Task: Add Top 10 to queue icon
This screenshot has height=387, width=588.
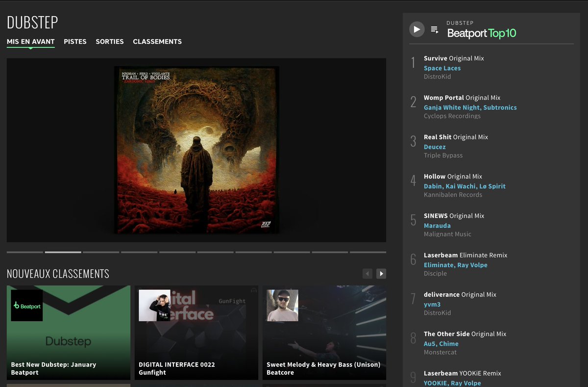Action: coord(435,29)
